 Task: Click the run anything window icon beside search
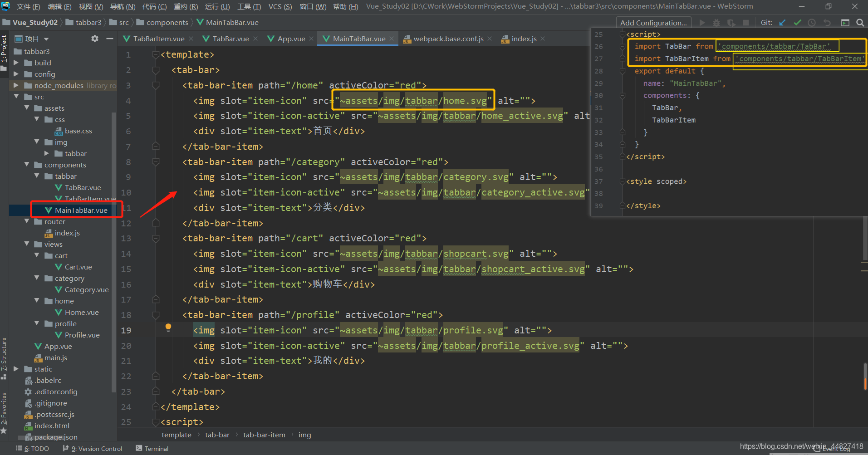point(845,23)
